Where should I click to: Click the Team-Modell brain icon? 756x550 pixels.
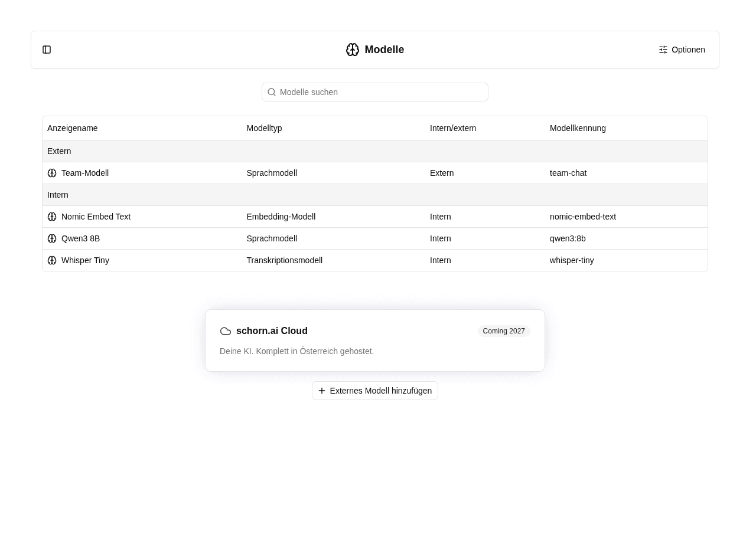(52, 173)
